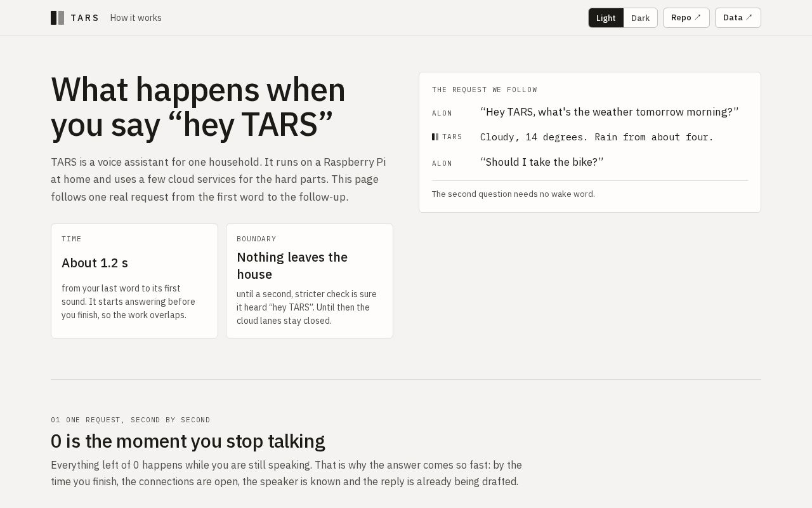Click the main heading 'What happens when you say hey TARS'
The height and width of the screenshot is (508, 812).
tap(198, 107)
